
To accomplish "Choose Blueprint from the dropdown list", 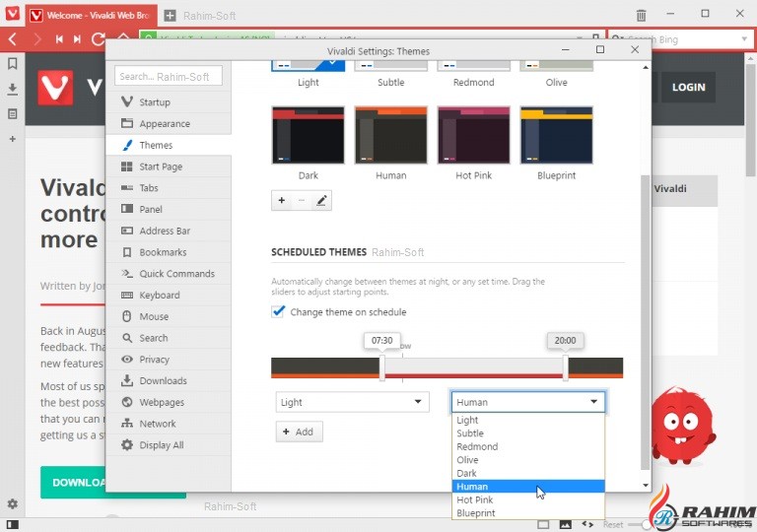I will (x=528, y=512).
